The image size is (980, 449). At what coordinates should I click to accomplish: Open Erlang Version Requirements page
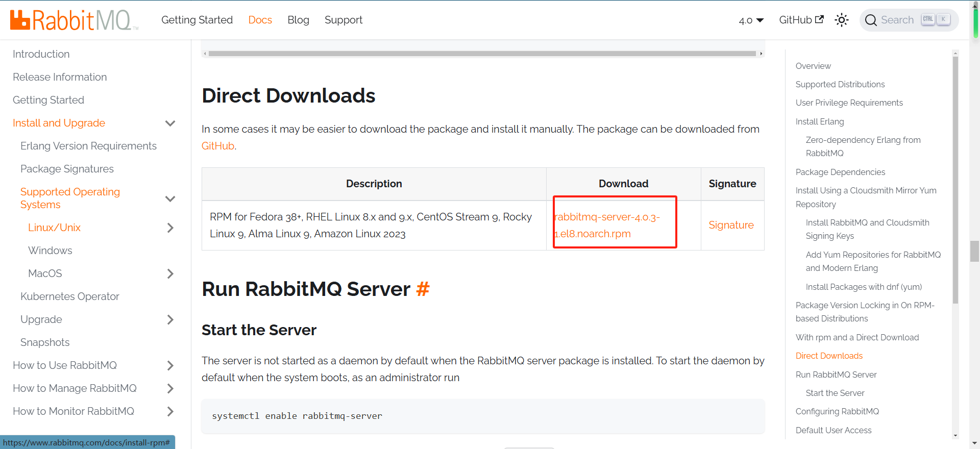point(88,146)
